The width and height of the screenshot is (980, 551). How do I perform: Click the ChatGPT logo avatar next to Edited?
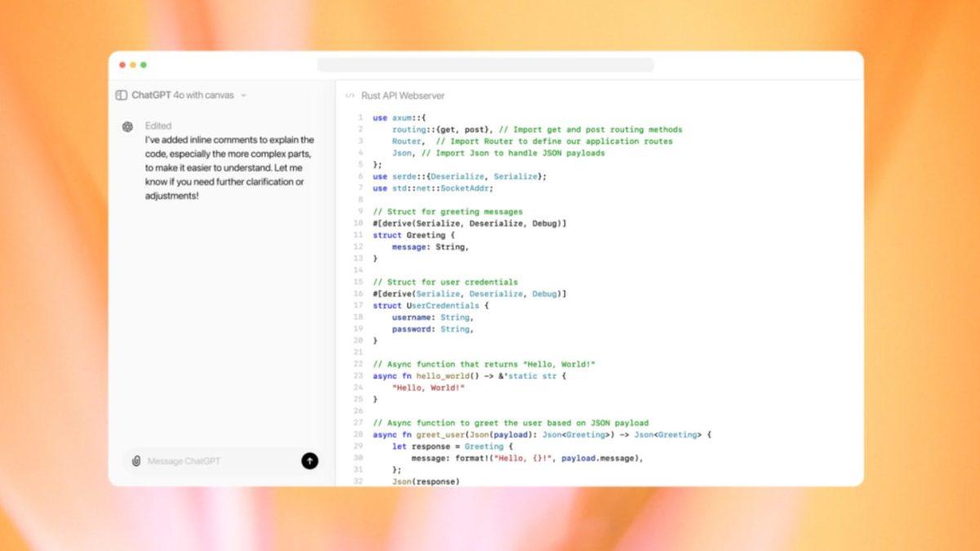tap(127, 125)
